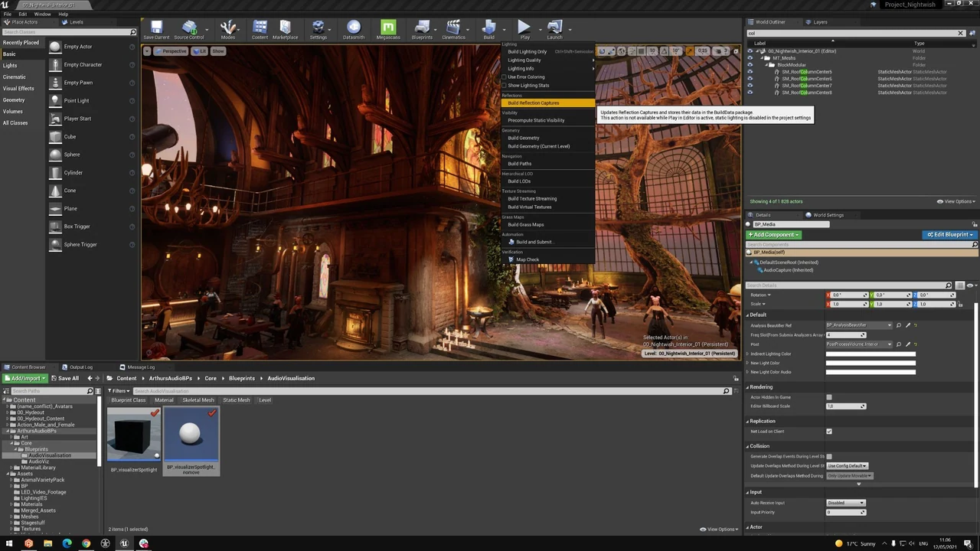Choose Precompute Static Visibility menu entry
This screenshot has width=980, height=551.
pos(548,120)
